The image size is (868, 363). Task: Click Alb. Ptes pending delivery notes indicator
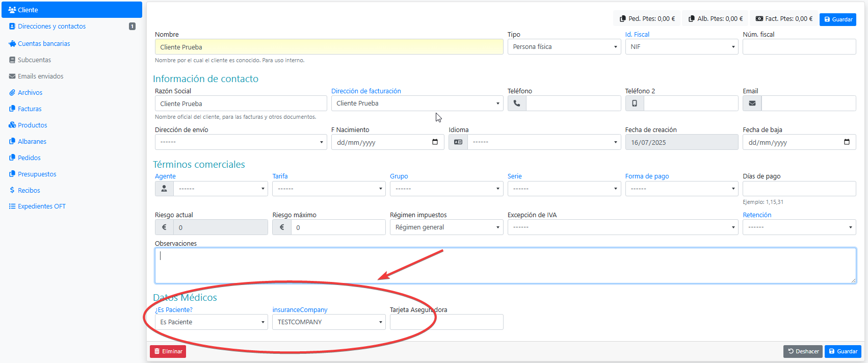pos(715,19)
